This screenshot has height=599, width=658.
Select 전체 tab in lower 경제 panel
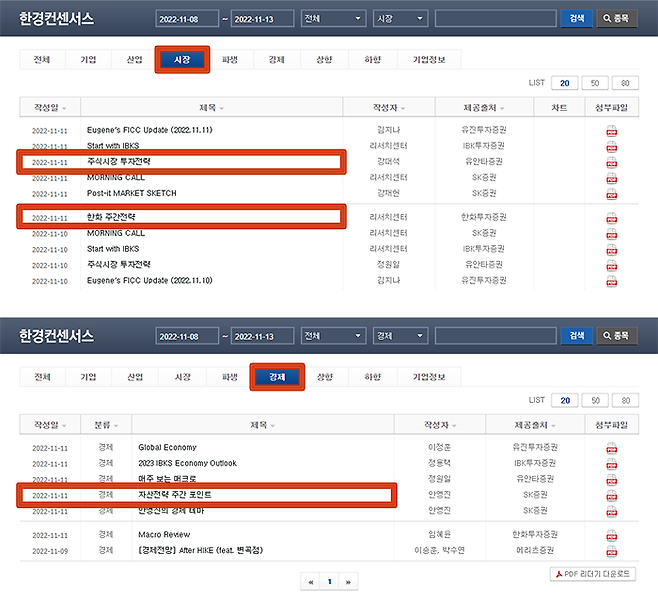42,377
